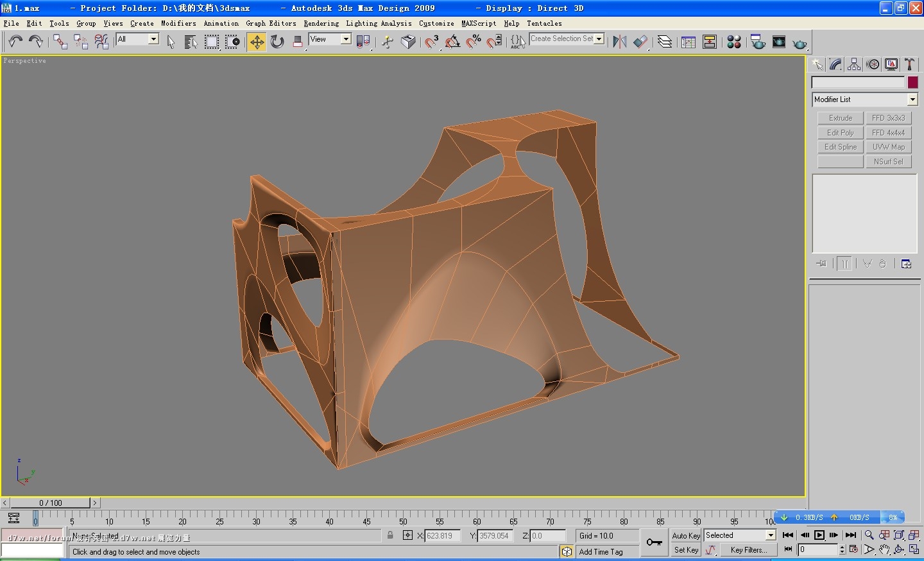Open the Modifiers menu
The height and width of the screenshot is (561, 924).
click(x=178, y=23)
